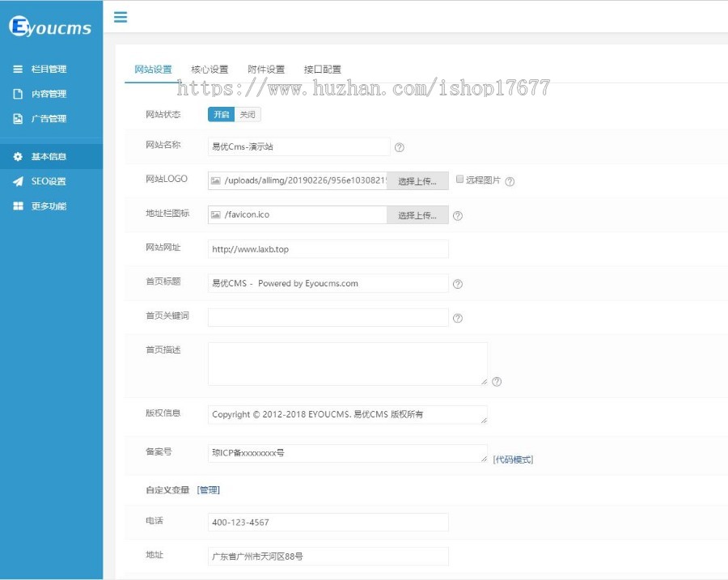This screenshot has height=580, width=728.
Task: Click the 自定义变量 heading text
Action: 167,489
